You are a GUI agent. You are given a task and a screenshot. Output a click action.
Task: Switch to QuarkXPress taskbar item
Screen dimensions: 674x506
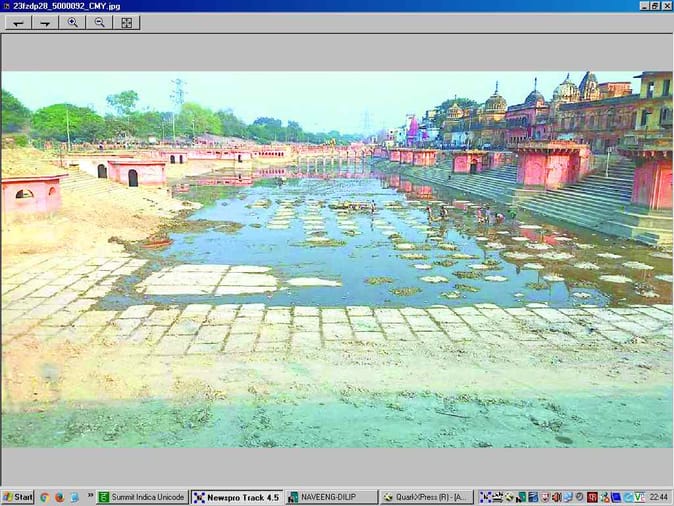(x=427, y=497)
